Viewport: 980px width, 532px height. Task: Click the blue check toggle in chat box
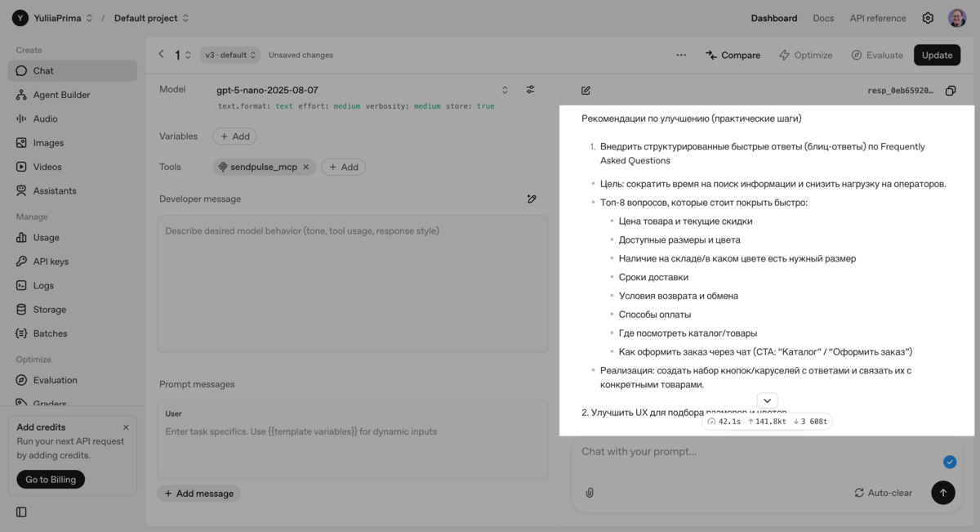click(x=950, y=462)
